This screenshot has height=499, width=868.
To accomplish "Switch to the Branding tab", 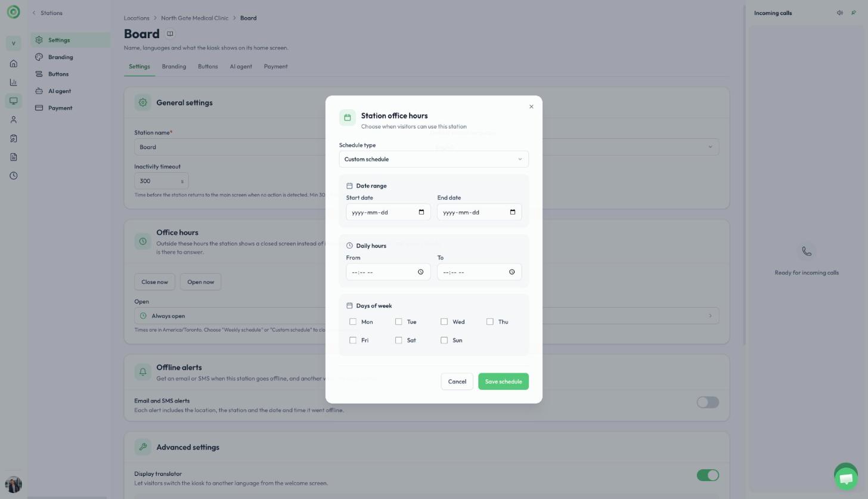I will (174, 67).
